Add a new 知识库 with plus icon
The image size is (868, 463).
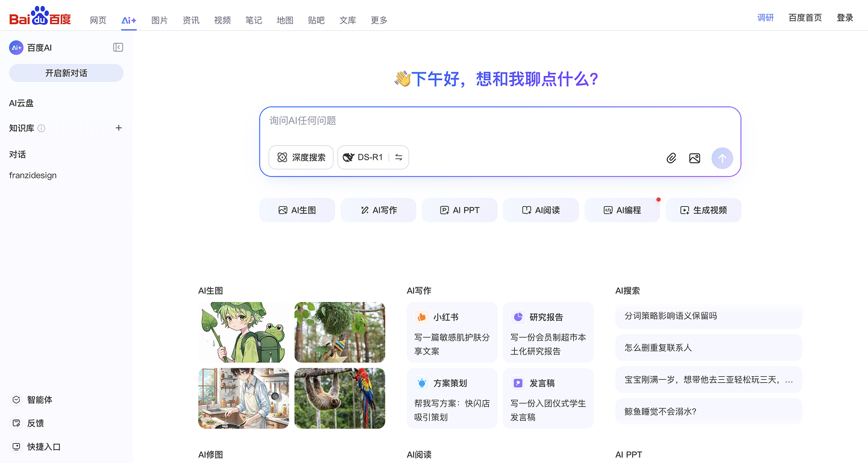pos(119,128)
